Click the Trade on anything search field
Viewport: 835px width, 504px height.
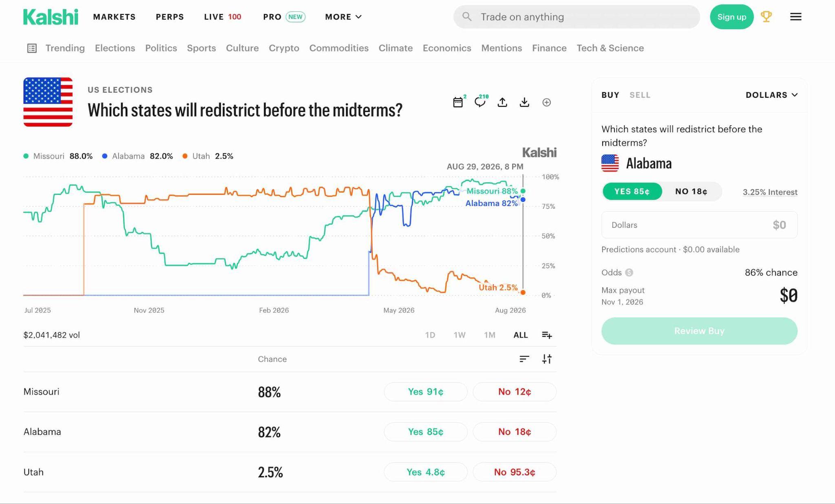pyautogui.click(x=577, y=17)
